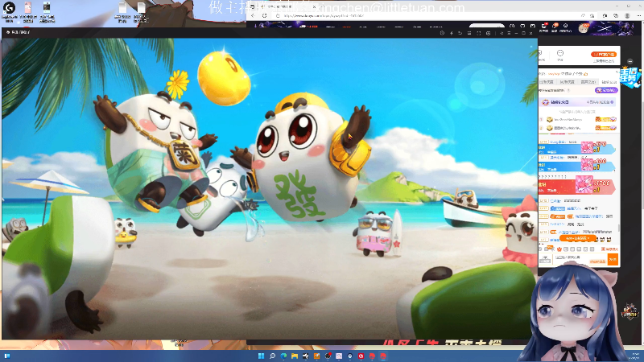Open Microsoft Edge from taskbar
The height and width of the screenshot is (362, 644).
coord(283,356)
